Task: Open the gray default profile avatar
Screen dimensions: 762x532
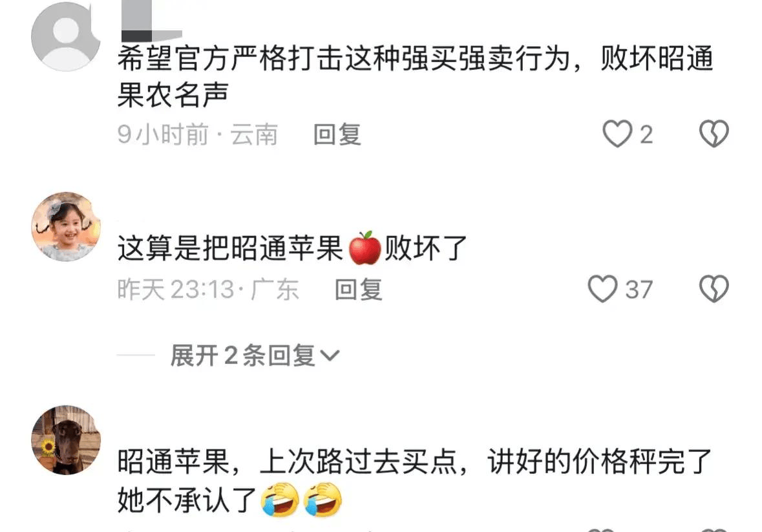Action: pyautogui.click(x=66, y=36)
